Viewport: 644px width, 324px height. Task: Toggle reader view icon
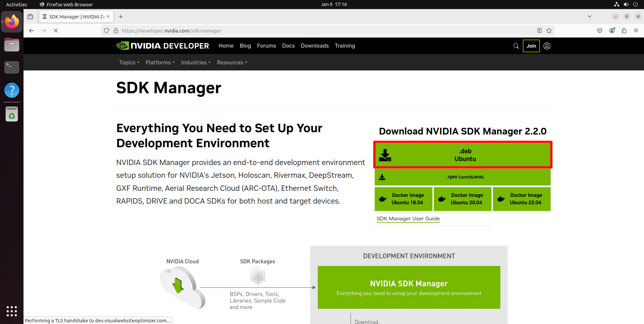(539, 31)
